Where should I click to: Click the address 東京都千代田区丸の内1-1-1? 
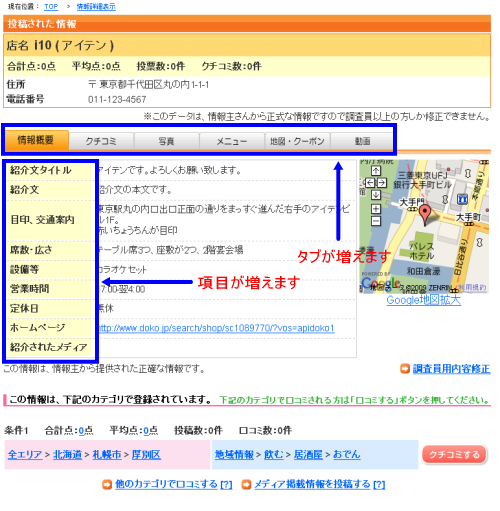point(154,85)
